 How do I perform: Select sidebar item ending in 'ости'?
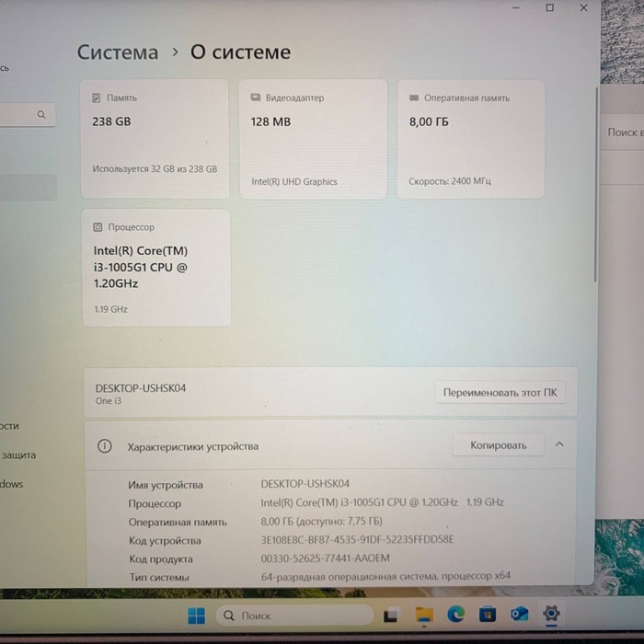pyautogui.click(x=9, y=426)
